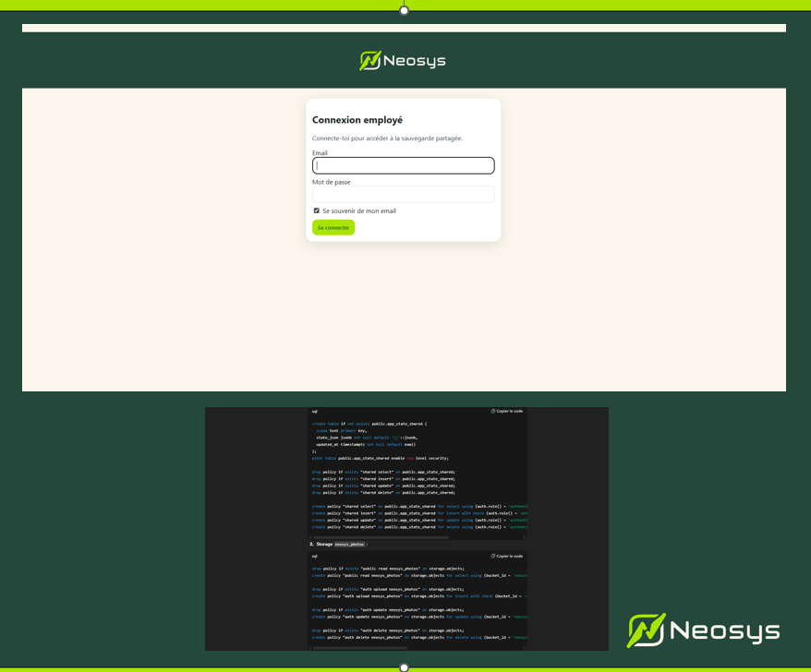The image size is (811, 672).
Task: Click right scroll arrow of first sql block
Action: click(x=525, y=537)
